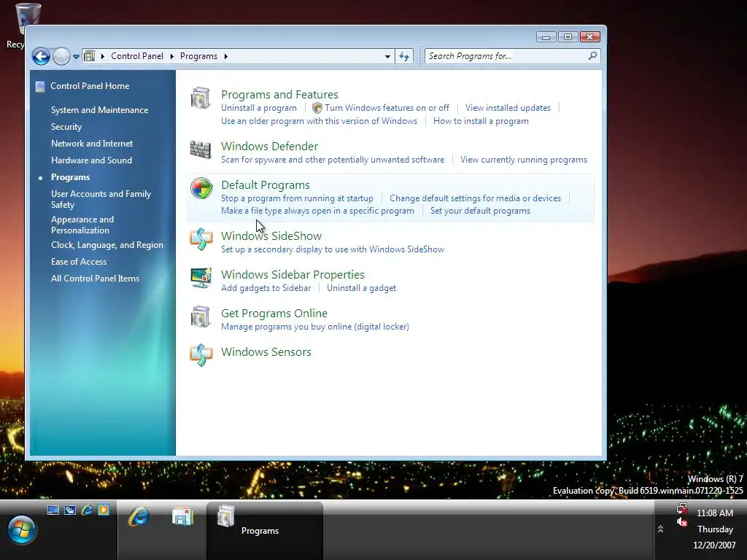Go to System and Maintenance category
This screenshot has height=560, width=747.
(99, 110)
